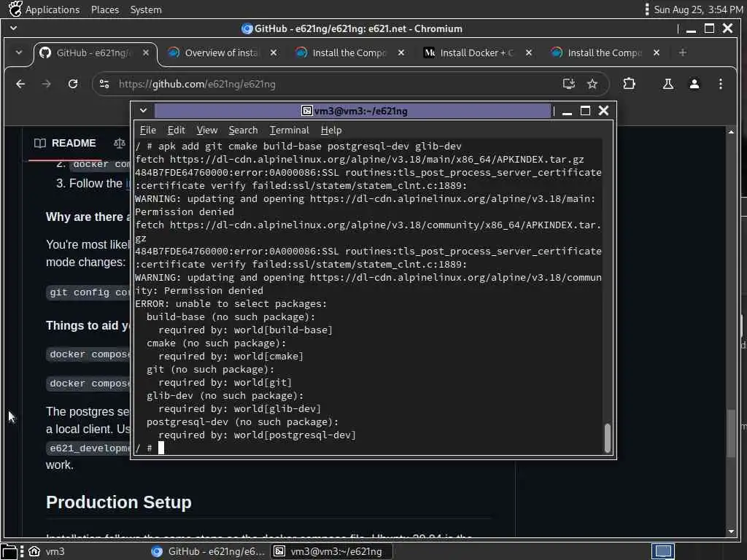This screenshot has height=560, width=747.
Task: Open the terminal window menu chevron
Action: (x=143, y=111)
